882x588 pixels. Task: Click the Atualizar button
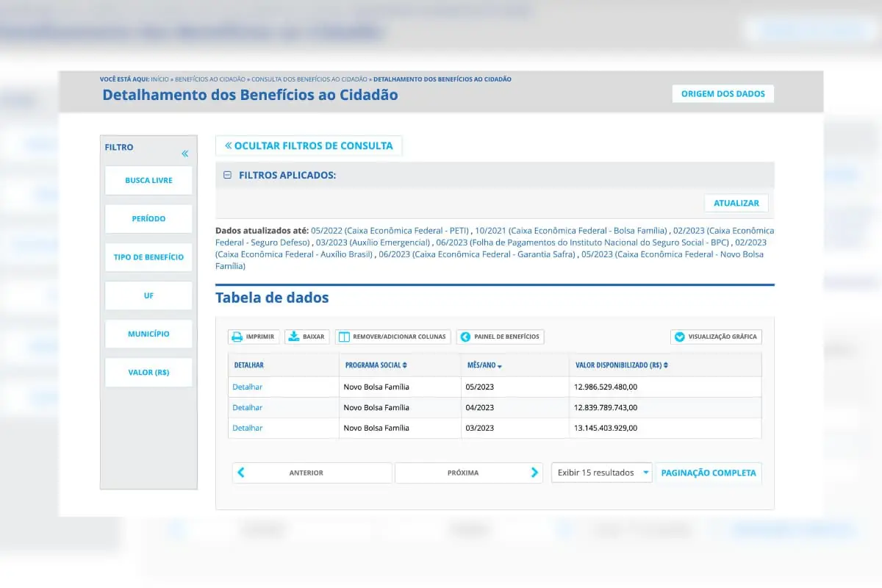pos(736,203)
